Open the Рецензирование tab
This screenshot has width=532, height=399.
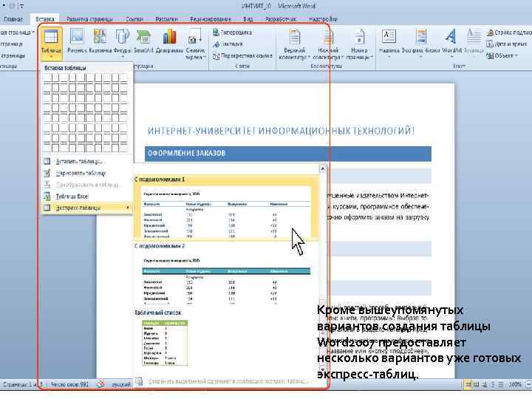point(211,19)
